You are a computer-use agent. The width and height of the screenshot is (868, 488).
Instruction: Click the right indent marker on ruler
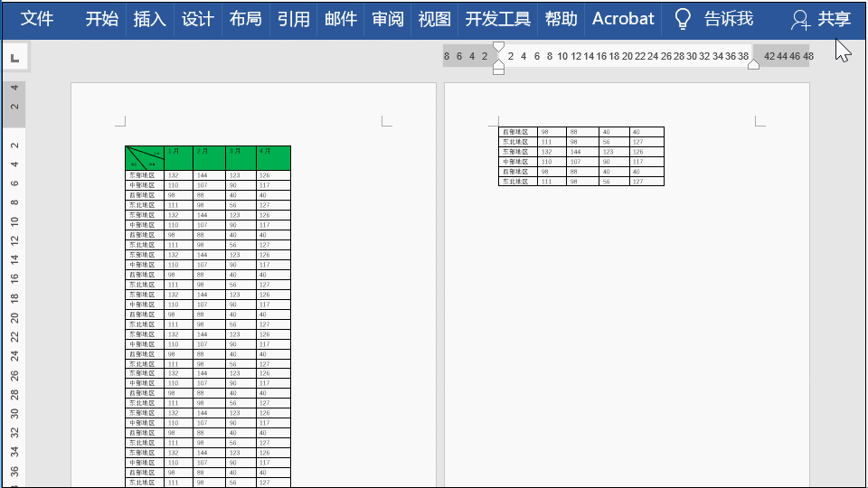pyautogui.click(x=753, y=64)
